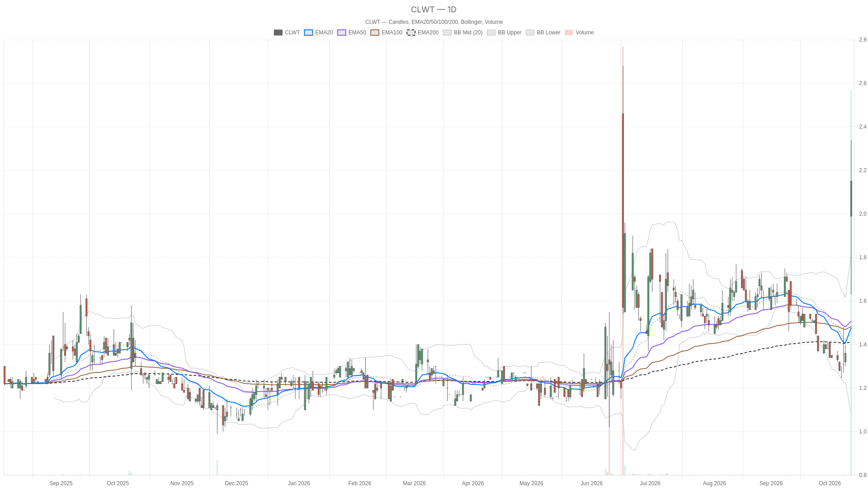This screenshot has width=868, height=488.
Task: Click the Mar 2026 axis label
Action: pyautogui.click(x=415, y=483)
